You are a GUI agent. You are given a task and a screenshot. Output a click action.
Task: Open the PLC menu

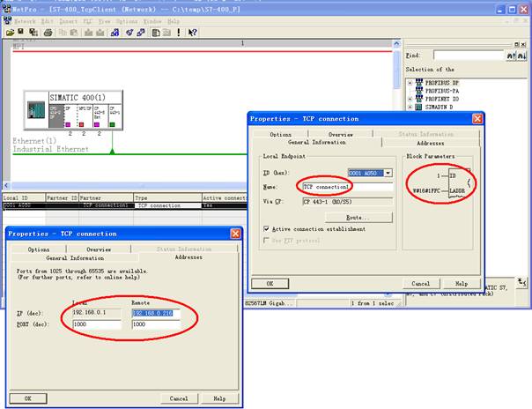point(88,21)
